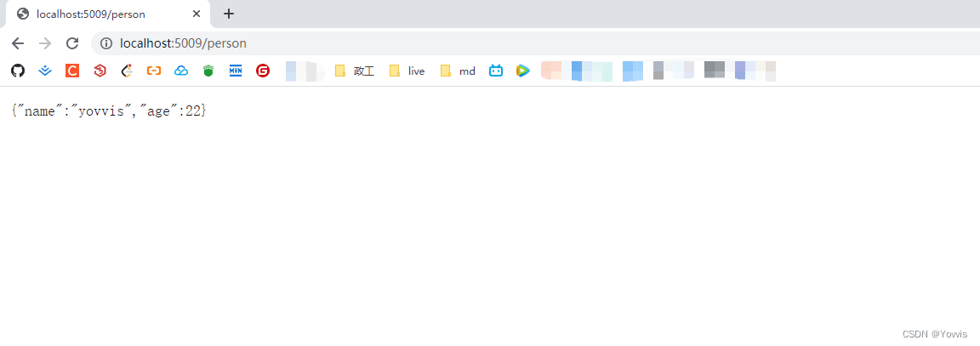Open the green shield bookmark icon

(x=208, y=71)
